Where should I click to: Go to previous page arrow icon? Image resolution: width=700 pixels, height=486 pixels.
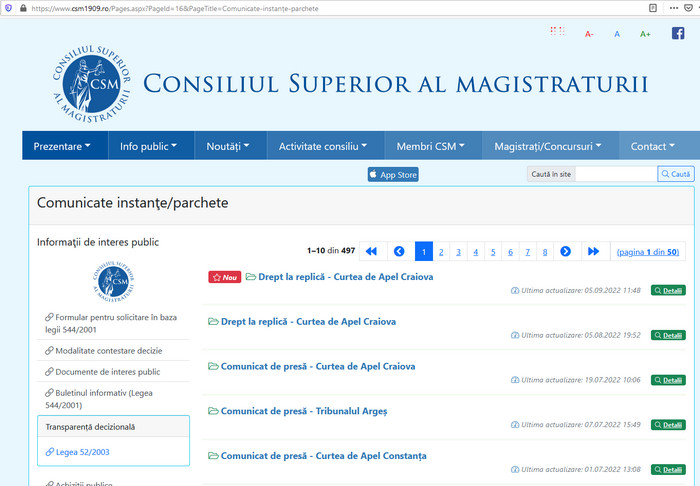(399, 251)
